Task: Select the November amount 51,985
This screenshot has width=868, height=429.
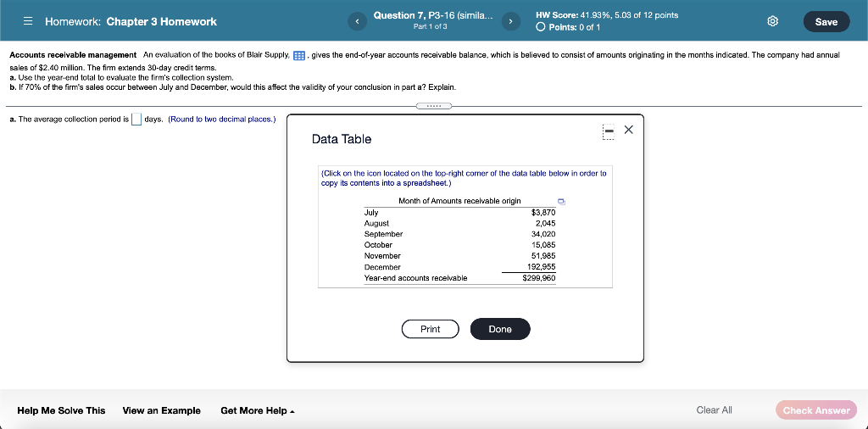Action: (543, 256)
